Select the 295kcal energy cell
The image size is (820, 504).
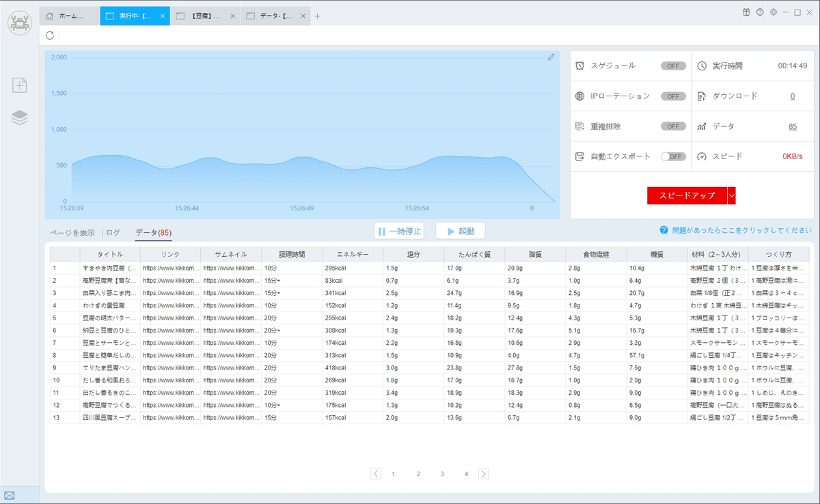tap(353, 268)
